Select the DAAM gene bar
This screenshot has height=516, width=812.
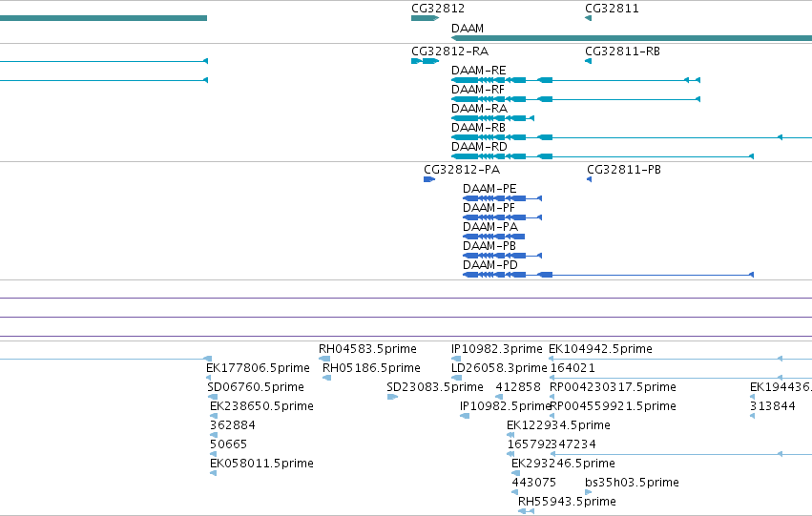tap(632, 38)
